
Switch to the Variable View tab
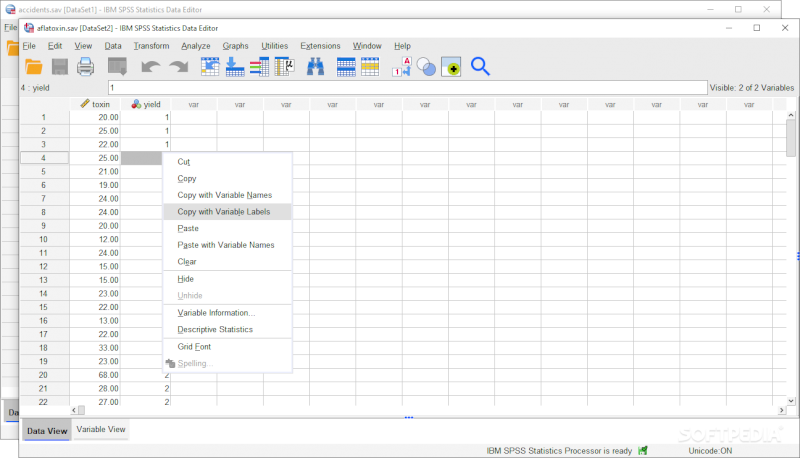click(101, 430)
